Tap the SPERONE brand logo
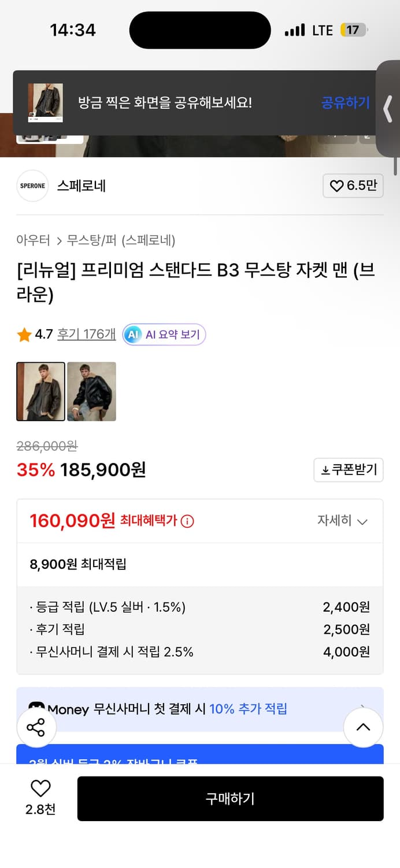The height and width of the screenshot is (868, 400). click(32, 186)
